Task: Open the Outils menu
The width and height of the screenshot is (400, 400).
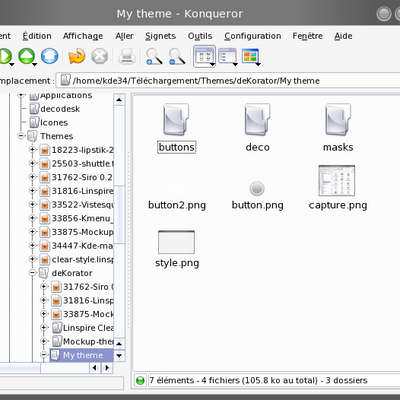Action: pyautogui.click(x=200, y=36)
